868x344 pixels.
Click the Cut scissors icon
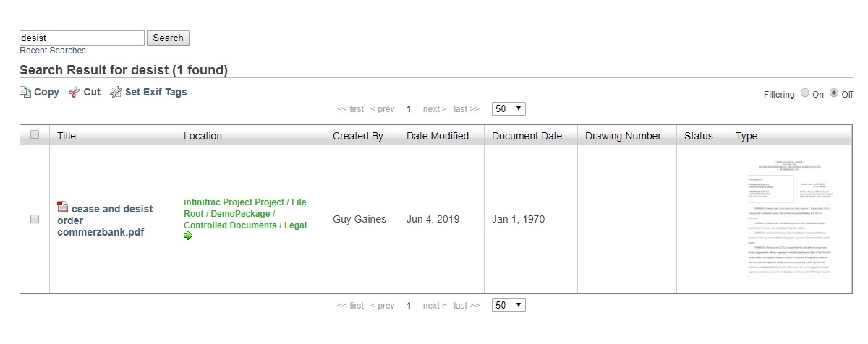(x=74, y=92)
